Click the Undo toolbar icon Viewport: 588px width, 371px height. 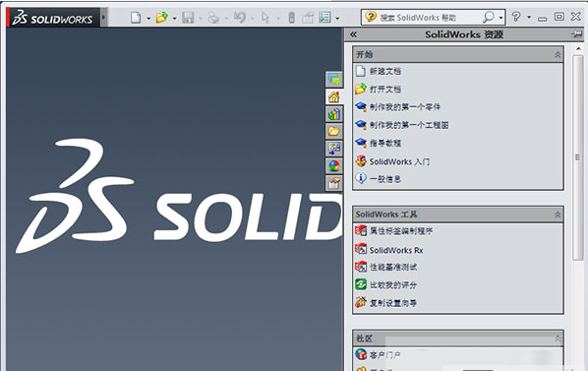240,18
